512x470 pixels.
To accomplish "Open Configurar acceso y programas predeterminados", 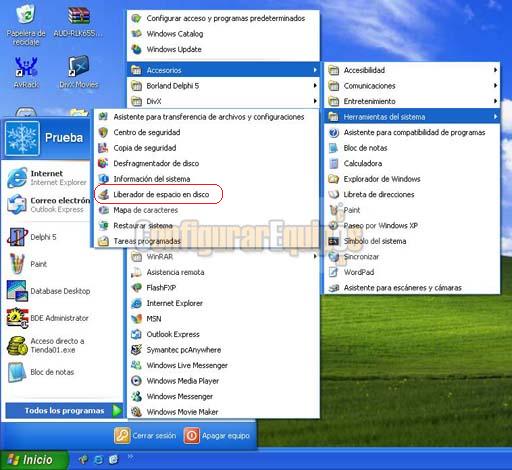I will click(223, 18).
